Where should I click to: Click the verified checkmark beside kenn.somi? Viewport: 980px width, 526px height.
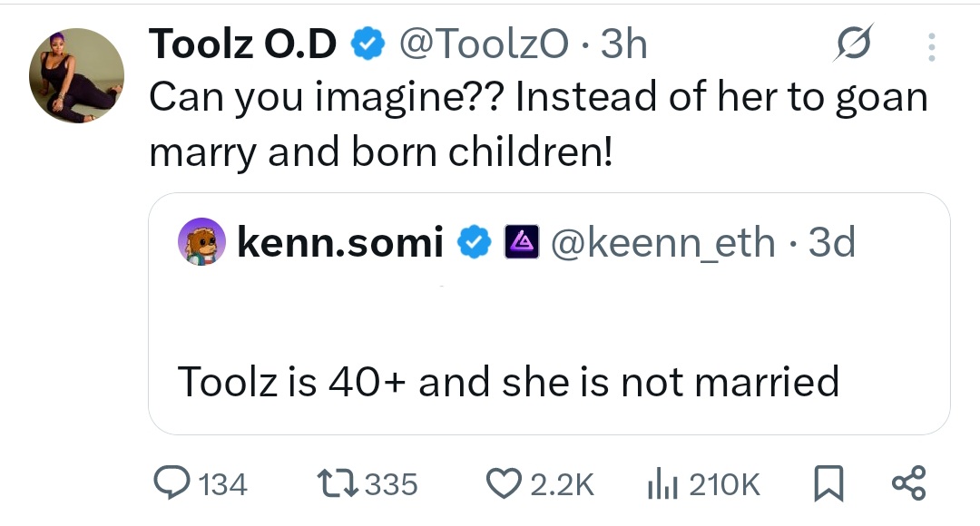473,241
